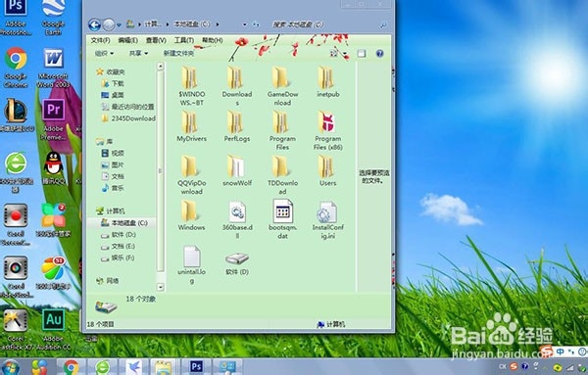This screenshot has width=588, height=375.
Task: Toggle the preview pane button
Action: point(361,54)
